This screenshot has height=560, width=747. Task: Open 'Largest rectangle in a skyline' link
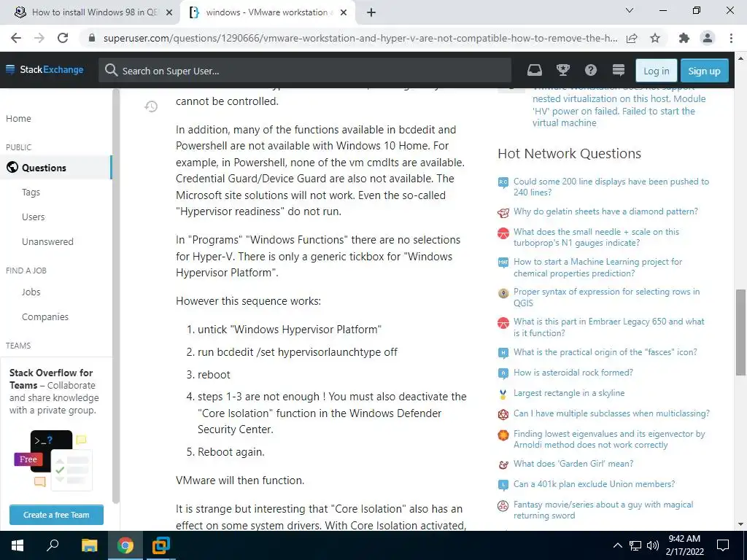(569, 393)
